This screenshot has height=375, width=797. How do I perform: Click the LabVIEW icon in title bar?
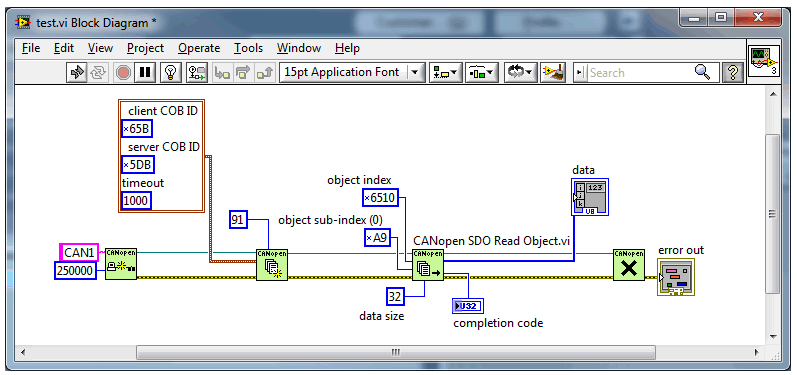[x=23, y=22]
